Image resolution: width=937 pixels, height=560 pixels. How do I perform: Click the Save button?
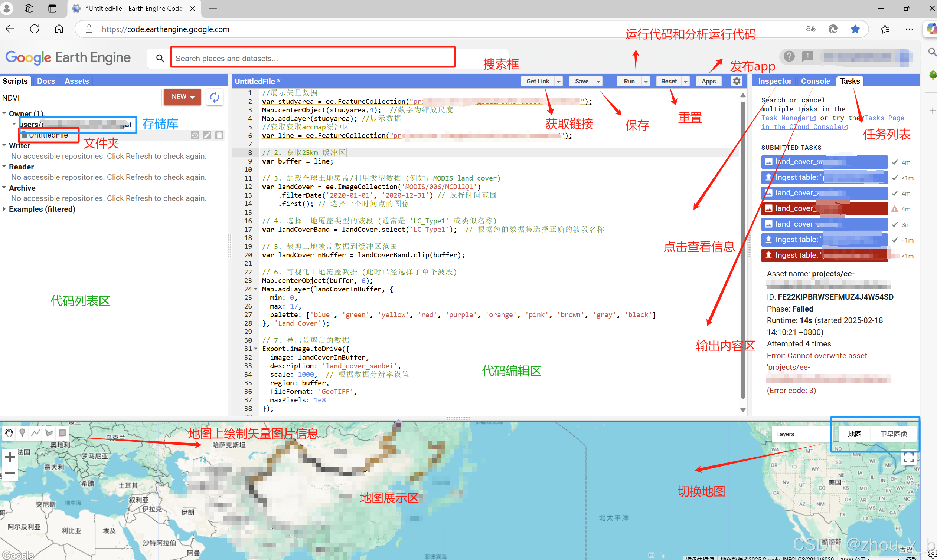tap(581, 82)
